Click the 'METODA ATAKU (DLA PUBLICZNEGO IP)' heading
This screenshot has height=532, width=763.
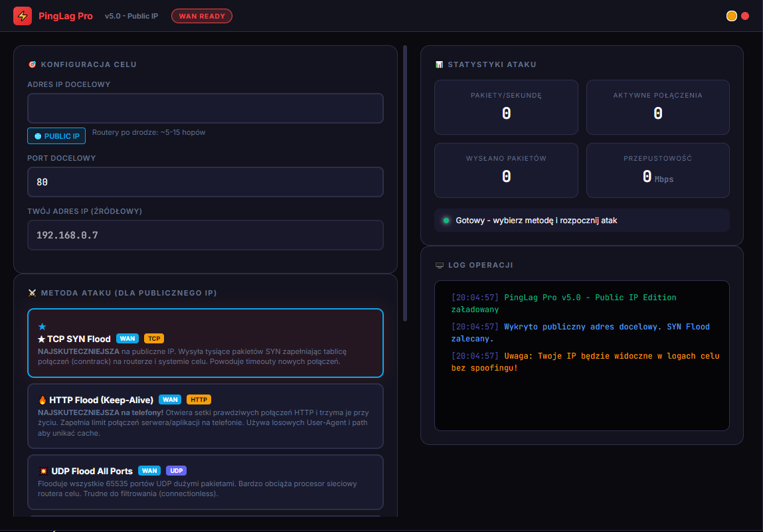point(129,293)
